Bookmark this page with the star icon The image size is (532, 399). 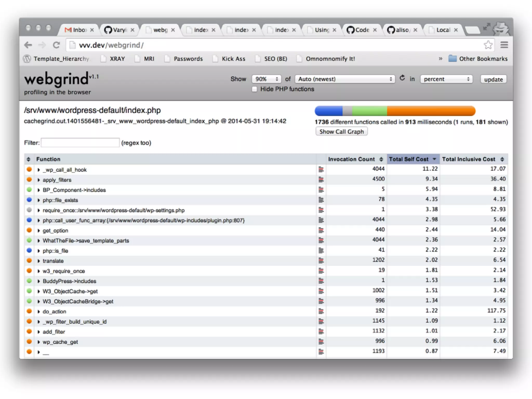pos(488,45)
